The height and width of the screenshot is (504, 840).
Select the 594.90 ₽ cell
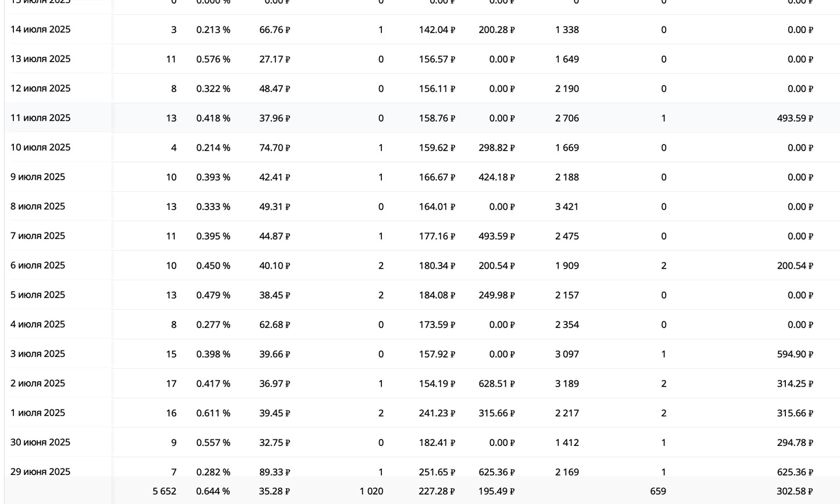[795, 354]
